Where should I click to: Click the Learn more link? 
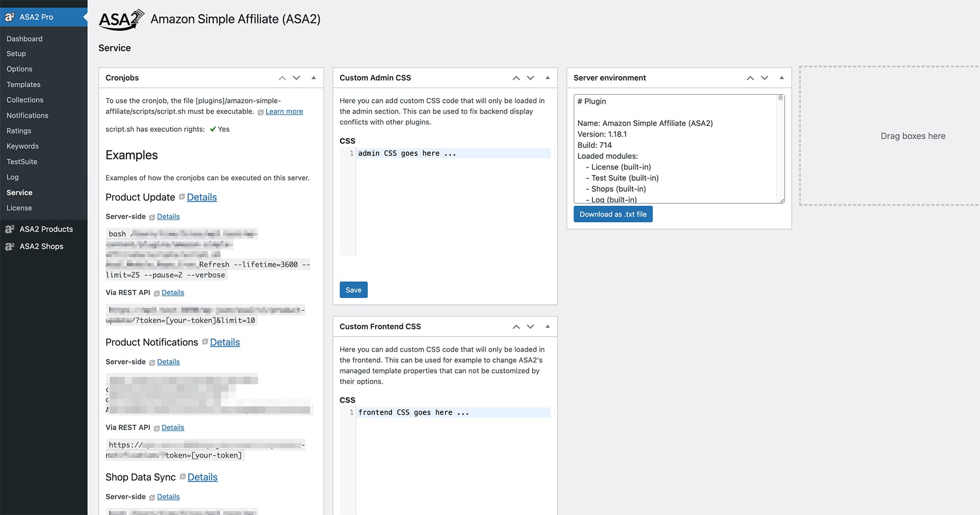pos(284,112)
